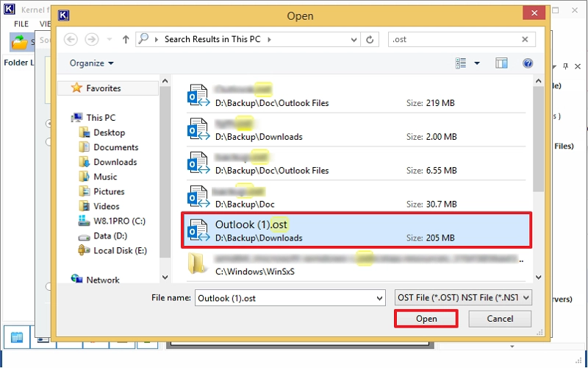Select Downloads folder in sidebar
Screen dimensions: 588x368
115,162
